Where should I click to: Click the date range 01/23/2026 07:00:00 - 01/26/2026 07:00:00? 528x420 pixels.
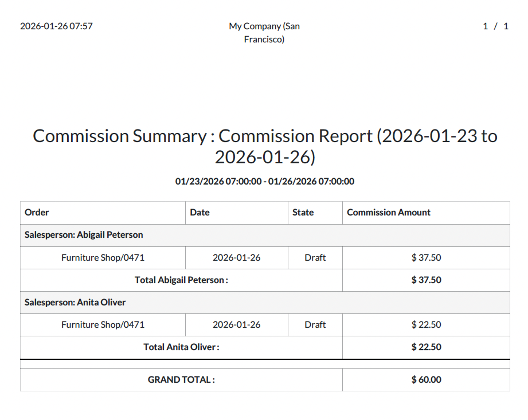[265, 182]
